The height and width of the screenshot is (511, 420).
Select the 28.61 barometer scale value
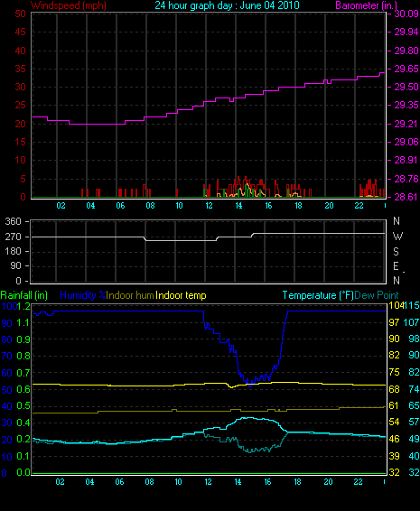pos(406,197)
